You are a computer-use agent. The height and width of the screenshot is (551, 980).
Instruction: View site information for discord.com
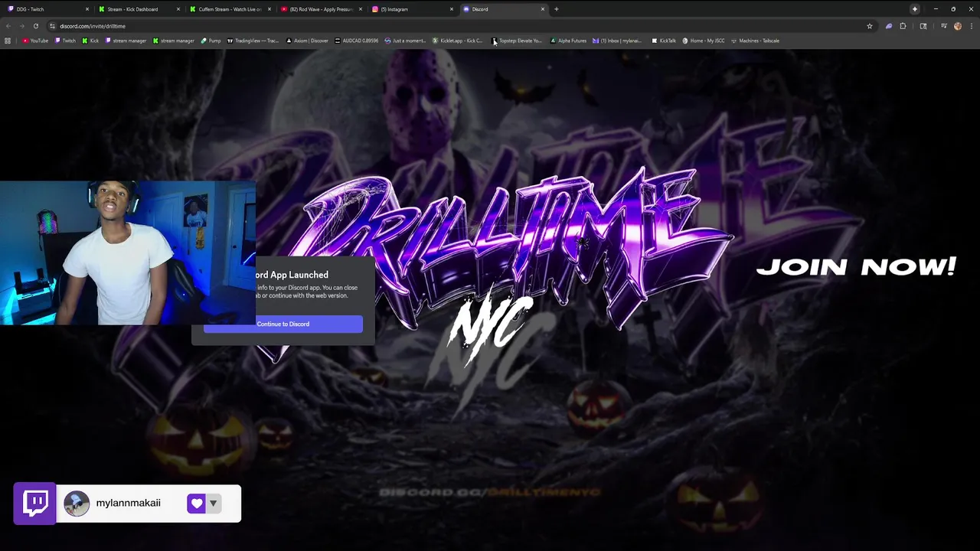(52, 26)
